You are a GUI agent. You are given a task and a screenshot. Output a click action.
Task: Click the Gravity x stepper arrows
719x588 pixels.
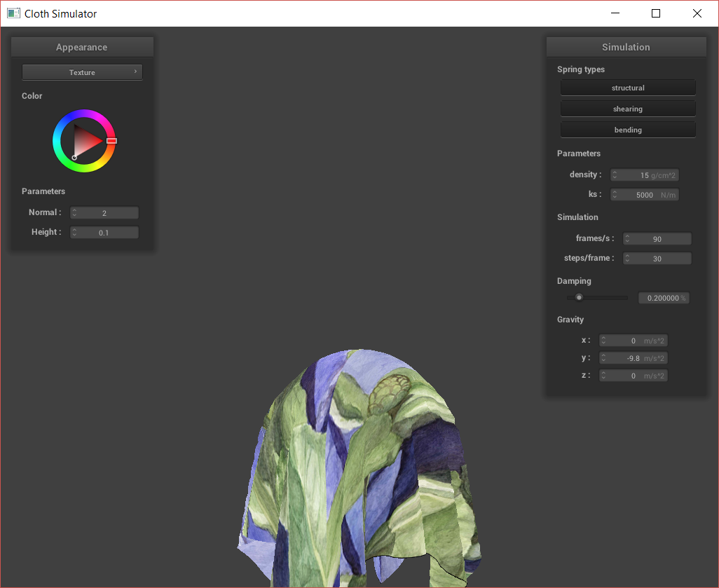603,341
